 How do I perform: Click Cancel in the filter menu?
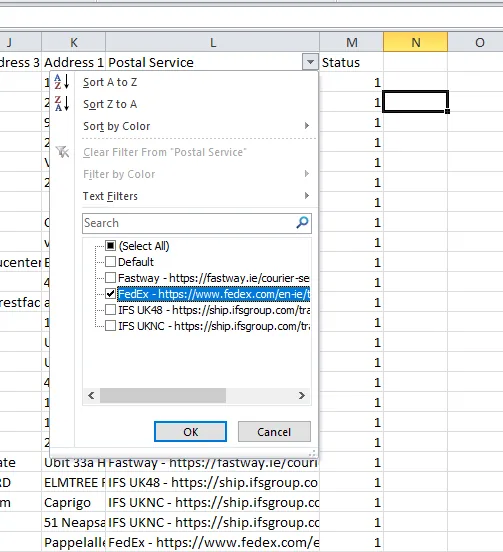(274, 432)
